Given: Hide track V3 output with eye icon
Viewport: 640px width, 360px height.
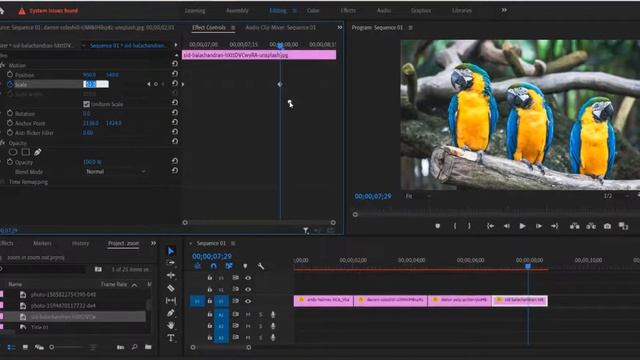Looking at the screenshot, I should (x=248, y=278).
